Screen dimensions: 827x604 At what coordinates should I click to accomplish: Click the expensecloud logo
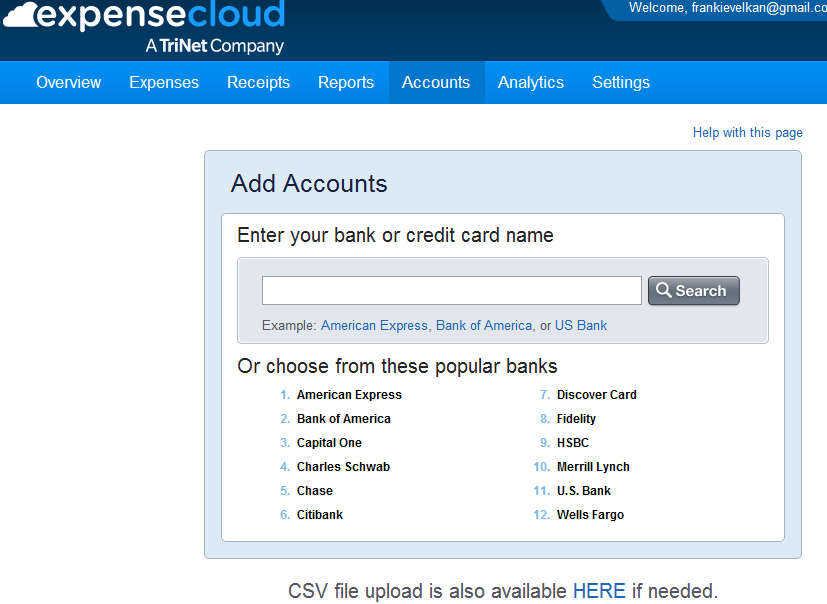[144, 26]
